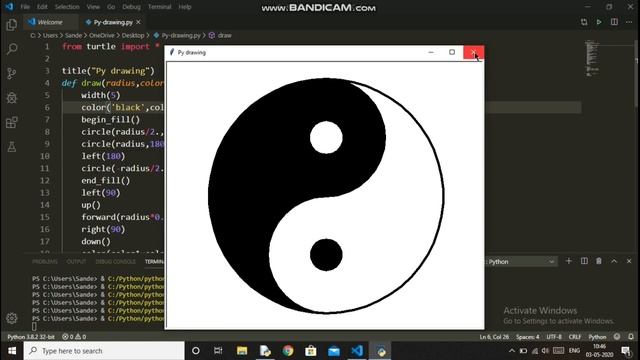The height and width of the screenshot is (360, 640).
Task: Run Python file with play icon
Action: [x=599, y=22]
